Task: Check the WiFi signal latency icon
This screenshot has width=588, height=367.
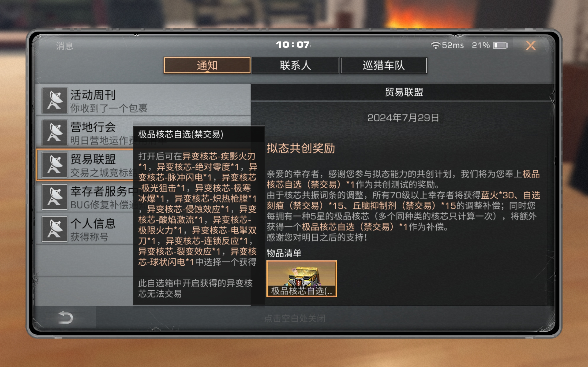Action: [x=435, y=45]
